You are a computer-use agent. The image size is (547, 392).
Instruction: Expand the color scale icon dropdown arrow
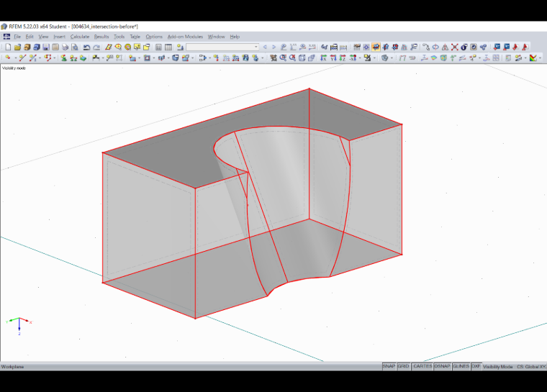pyautogui.click(x=540, y=58)
